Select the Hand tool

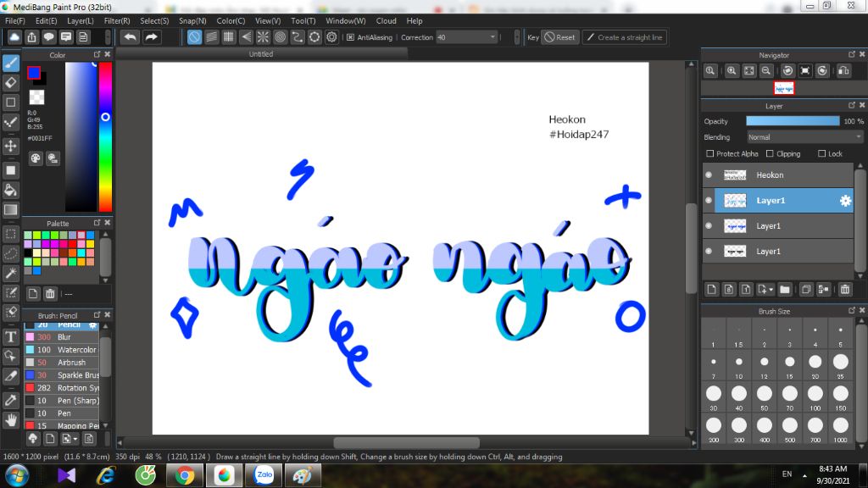(11, 420)
